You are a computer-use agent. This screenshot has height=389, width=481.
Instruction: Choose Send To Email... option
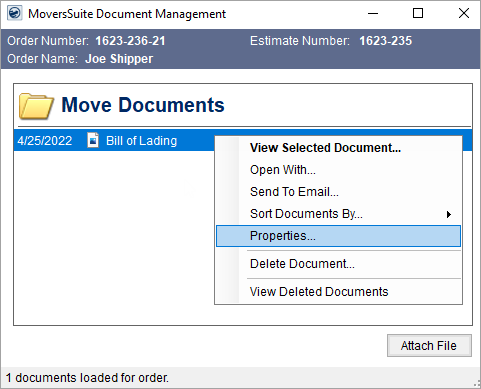click(x=338, y=192)
